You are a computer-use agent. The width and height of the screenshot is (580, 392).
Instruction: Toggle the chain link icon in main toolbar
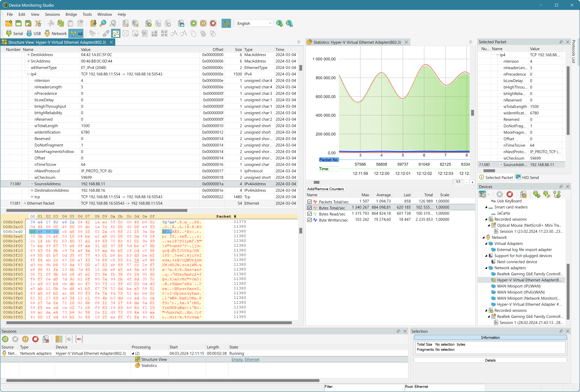226,23
